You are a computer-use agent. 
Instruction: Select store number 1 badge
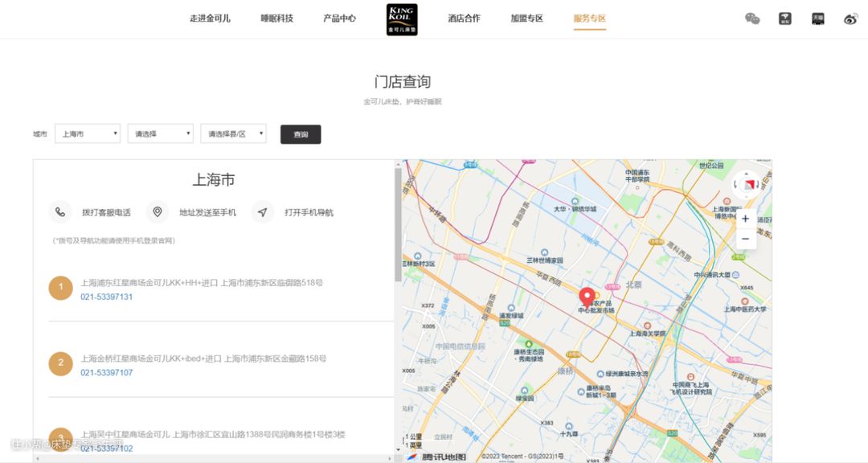point(61,288)
